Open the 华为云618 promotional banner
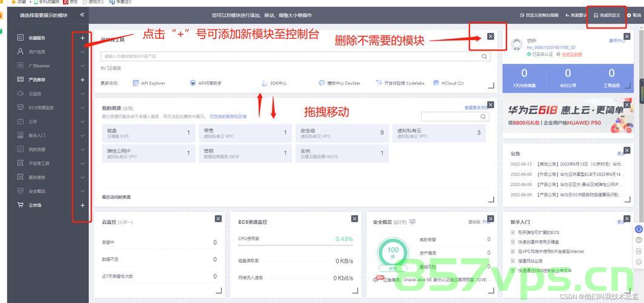The height and width of the screenshot is (303, 644). click(568, 115)
